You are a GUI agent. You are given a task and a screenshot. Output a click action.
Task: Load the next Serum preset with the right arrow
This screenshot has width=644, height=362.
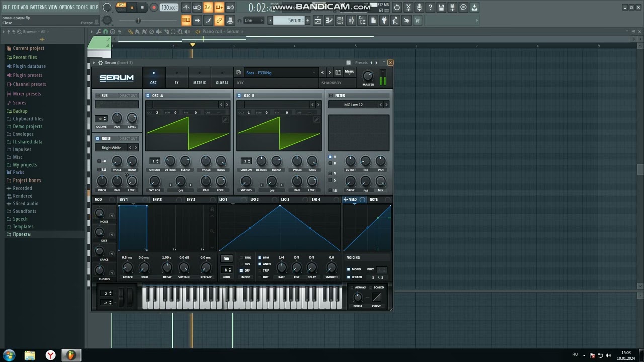pos(330,72)
